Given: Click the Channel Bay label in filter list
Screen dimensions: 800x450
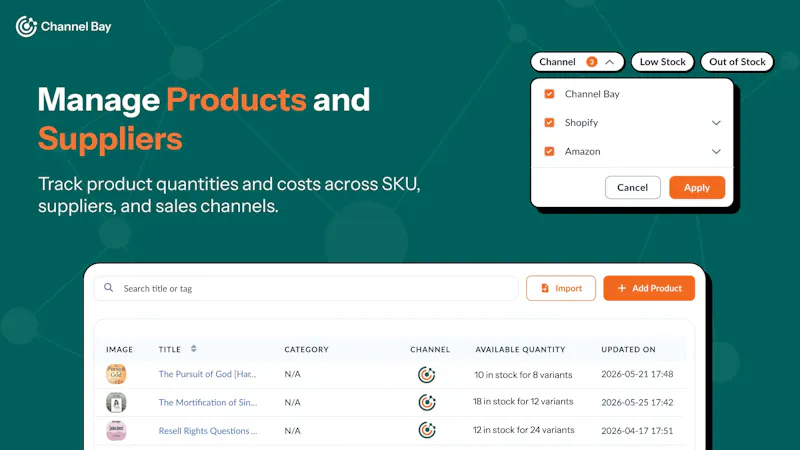Looking at the screenshot, I should click(x=592, y=94).
